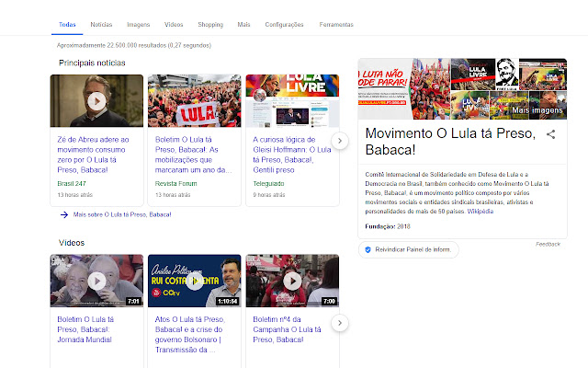Open 'Atos O Lula tá Preso, Babaca! e a crise' video link
Screen dimensions: 588x368
tap(190, 335)
